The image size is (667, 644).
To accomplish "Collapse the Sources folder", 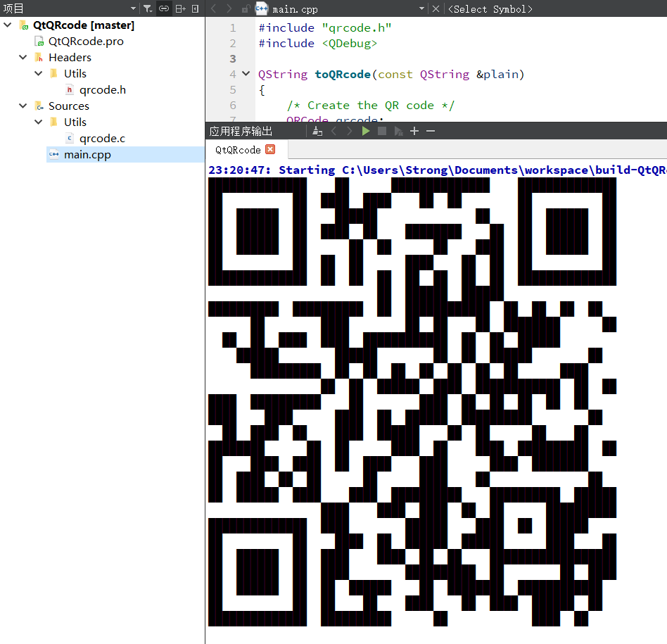I will 23,106.
